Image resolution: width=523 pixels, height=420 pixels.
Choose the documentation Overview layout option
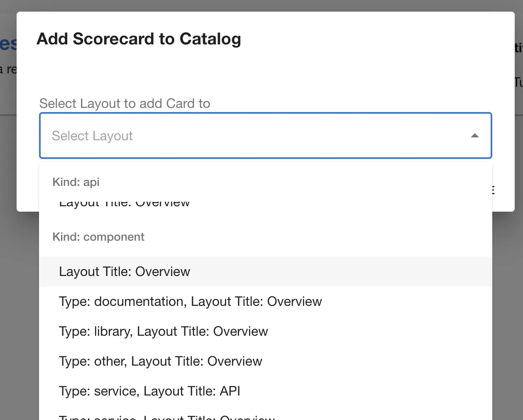coord(190,301)
